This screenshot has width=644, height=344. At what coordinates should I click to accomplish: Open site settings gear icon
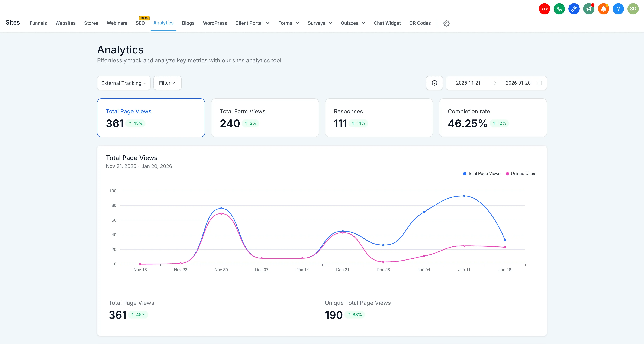click(446, 23)
